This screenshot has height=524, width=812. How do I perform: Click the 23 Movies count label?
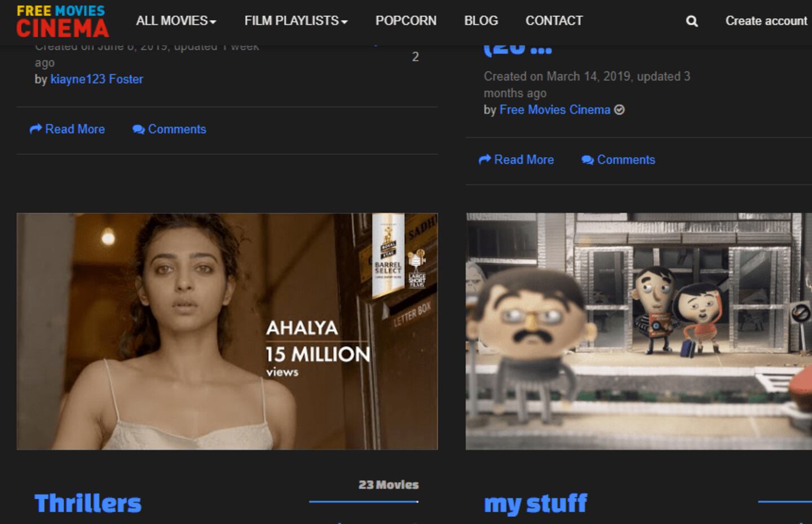tap(389, 485)
